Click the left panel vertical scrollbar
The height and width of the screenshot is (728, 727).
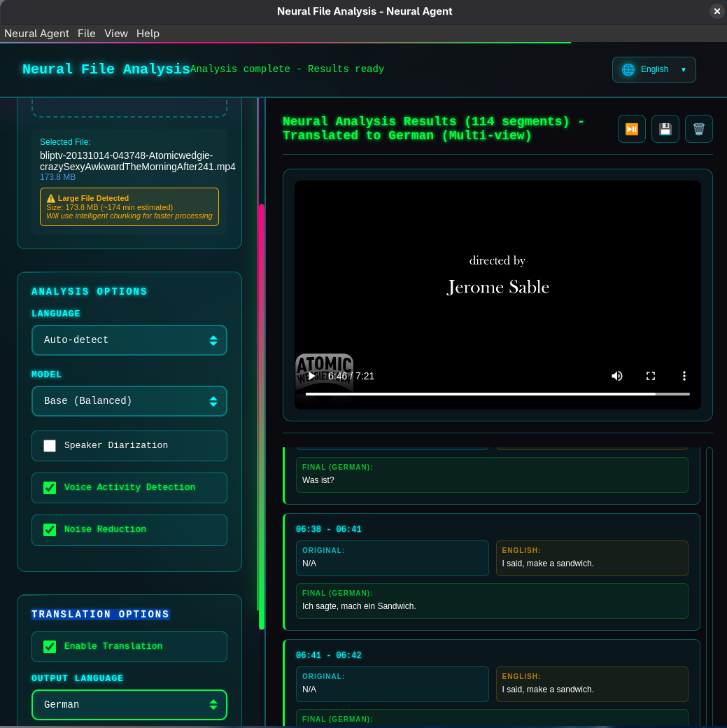(262, 417)
